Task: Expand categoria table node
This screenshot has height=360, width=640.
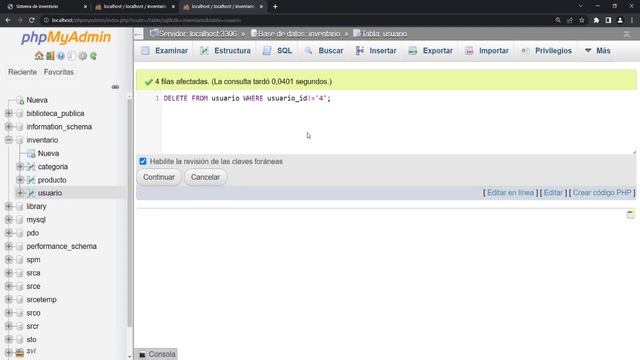Action: pyautogui.click(x=20, y=167)
